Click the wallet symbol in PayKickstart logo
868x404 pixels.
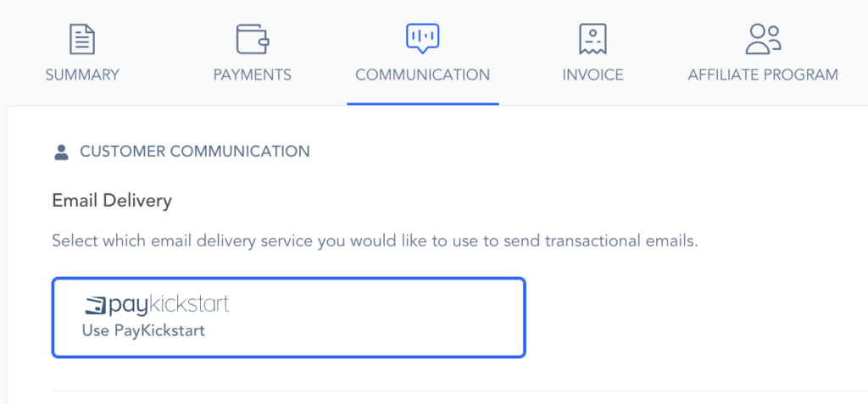click(x=96, y=306)
